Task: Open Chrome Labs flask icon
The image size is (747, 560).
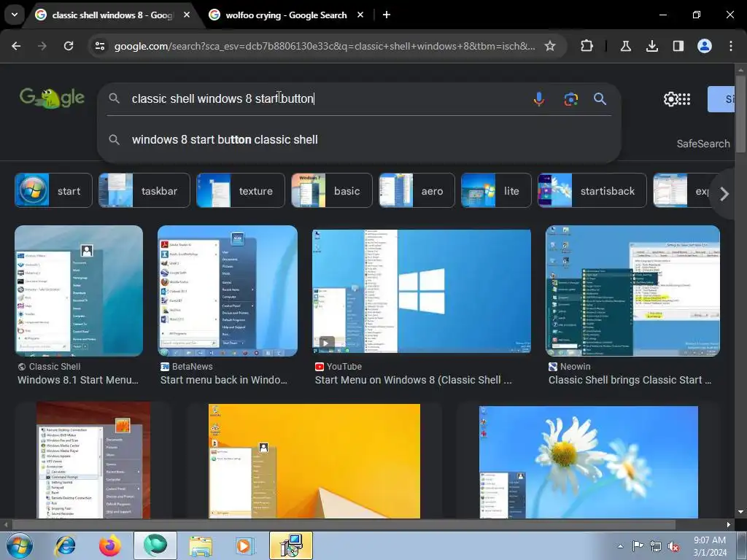Action: click(625, 46)
